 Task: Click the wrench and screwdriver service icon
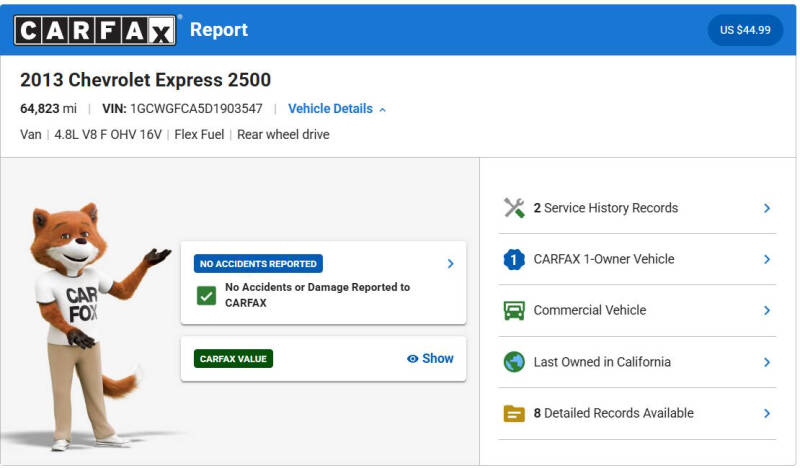point(514,208)
